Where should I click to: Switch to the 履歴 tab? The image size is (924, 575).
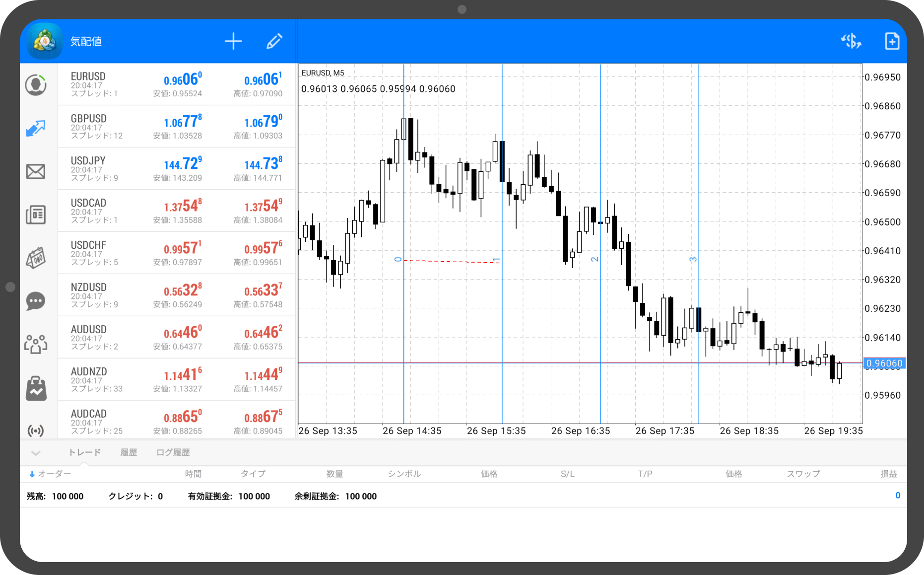coord(129,452)
